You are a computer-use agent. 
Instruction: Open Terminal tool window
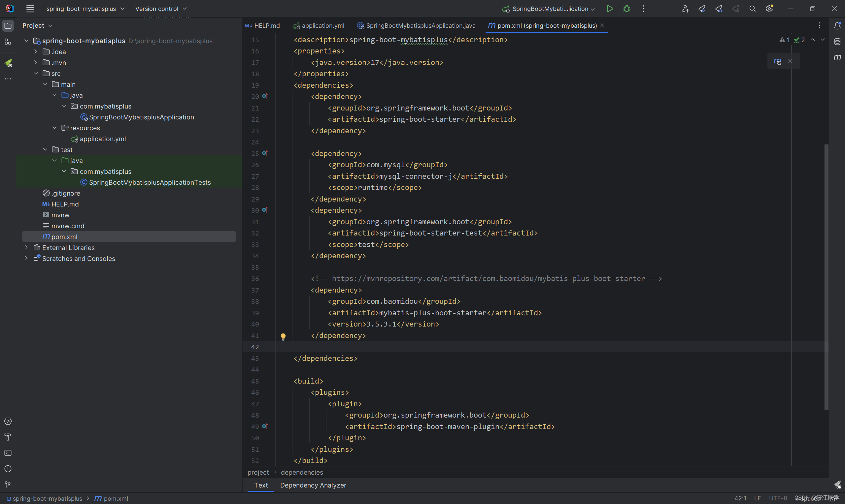point(8,453)
